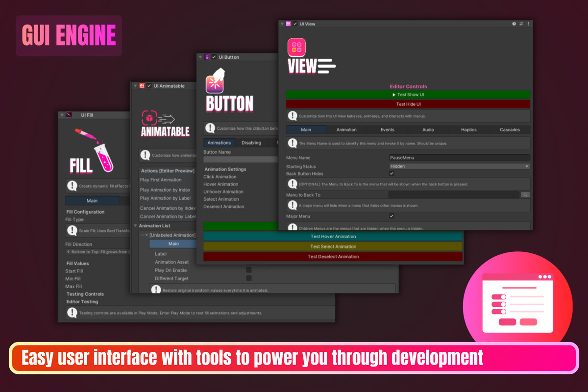Click info icon beside 'A major menu will hide'
Screen dimensions: 588x392
(x=293, y=205)
